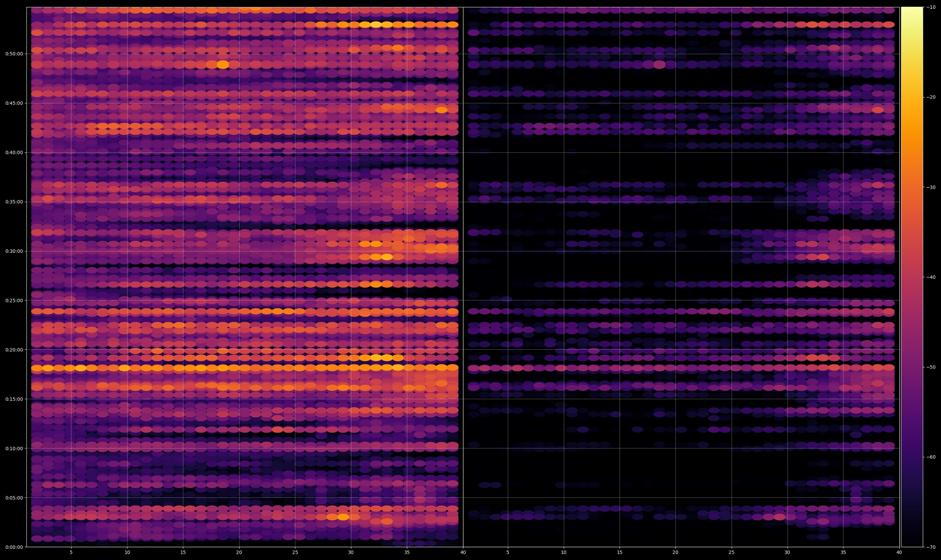Click the 0:15:00 y-axis tick label
This screenshot has width=941, height=560.
pyautogui.click(x=14, y=399)
